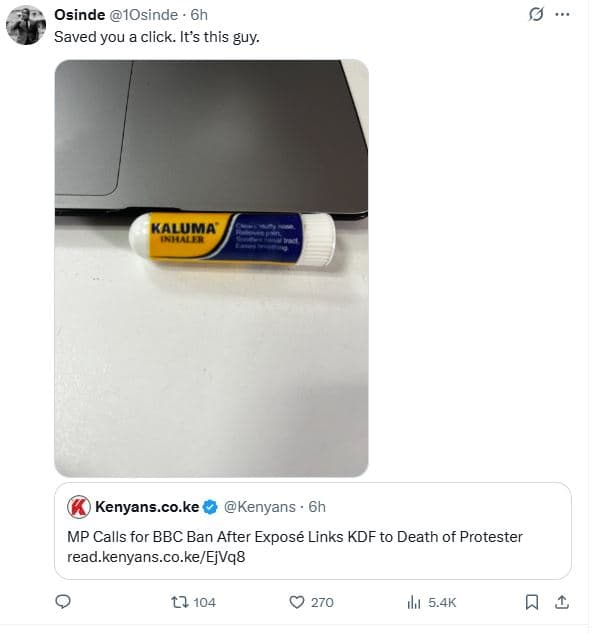Click the Grok explain icon

click(x=535, y=15)
